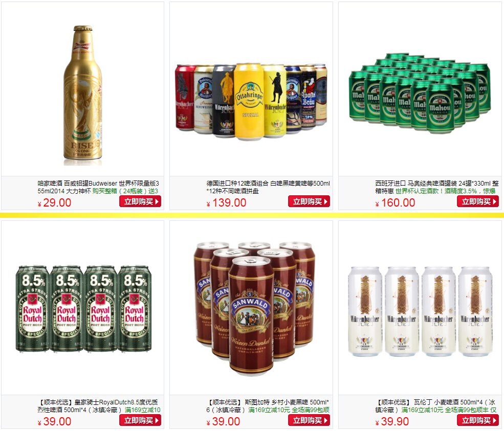504x431 pixels.
Task: Open the green Mahou cans product image
Action: (420, 94)
